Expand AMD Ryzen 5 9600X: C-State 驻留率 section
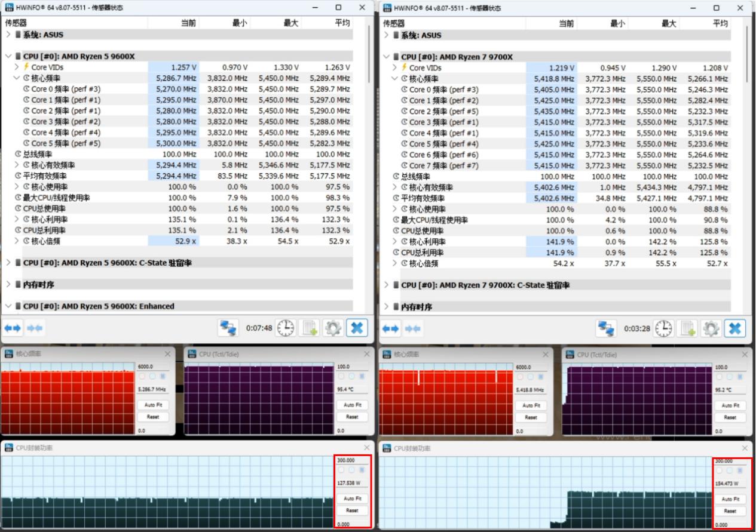 (8, 263)
